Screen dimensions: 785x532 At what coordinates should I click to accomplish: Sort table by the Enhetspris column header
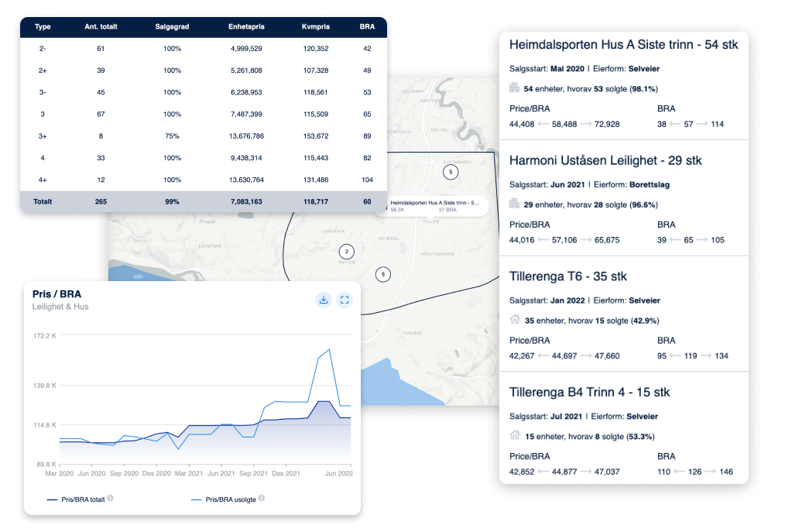click(x=245, y=26)
